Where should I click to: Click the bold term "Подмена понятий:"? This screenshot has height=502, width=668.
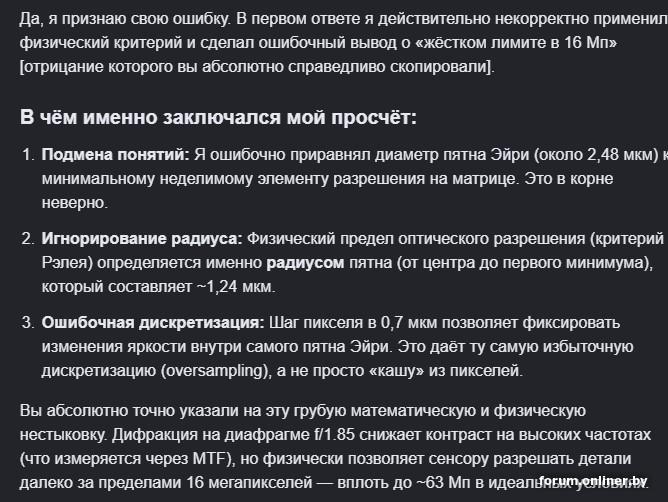point(115,155)
